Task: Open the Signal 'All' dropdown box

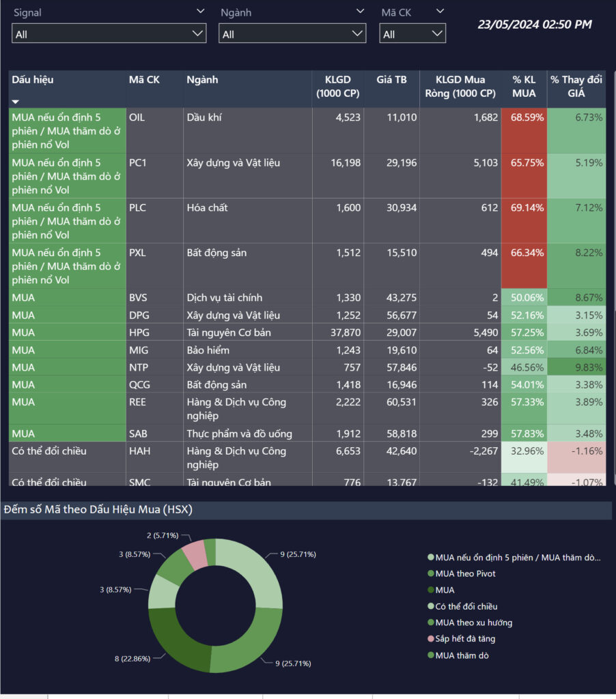Action: click(109, 33)
